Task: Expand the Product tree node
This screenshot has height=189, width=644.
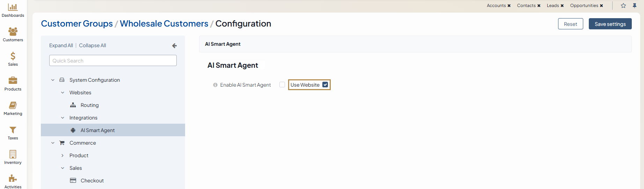Action: point(63,155)
